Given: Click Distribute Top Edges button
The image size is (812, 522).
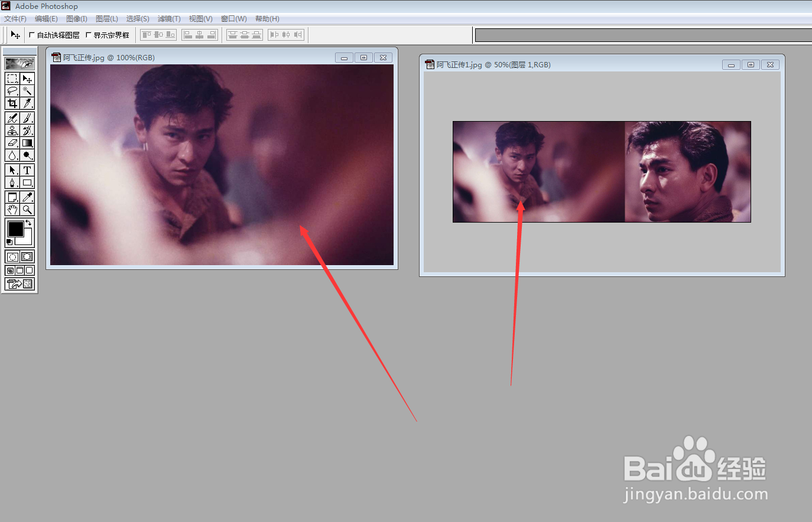Looking at the screenshot, I should [233, 35].
